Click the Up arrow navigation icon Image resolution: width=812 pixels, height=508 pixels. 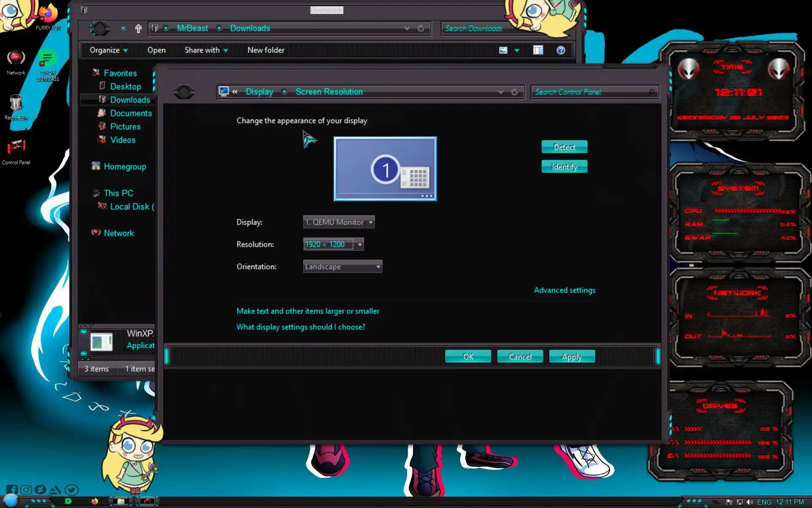click(138, 28)
